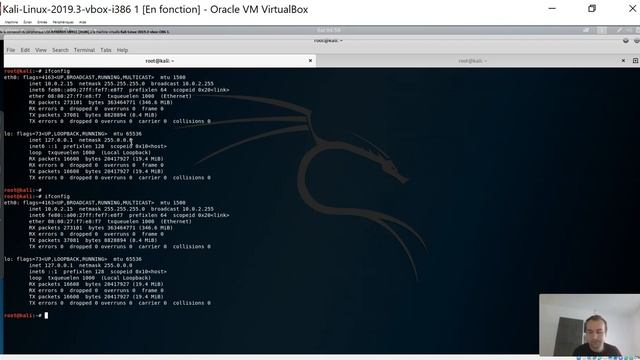The image size is (640, 360).
Task: Click the root@kali terminal window title
Action: pyautogui.click(x=328, y=40)
